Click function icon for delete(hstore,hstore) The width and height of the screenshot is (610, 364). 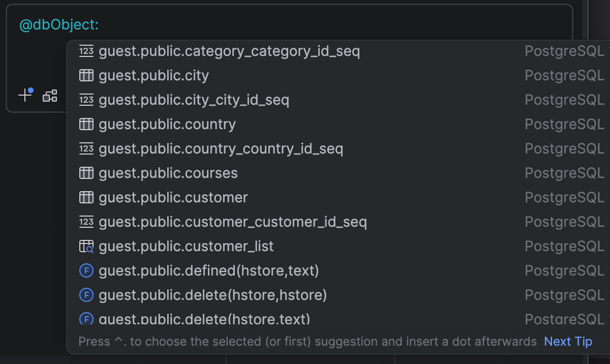pyautogui.click(x=86, y=295)
